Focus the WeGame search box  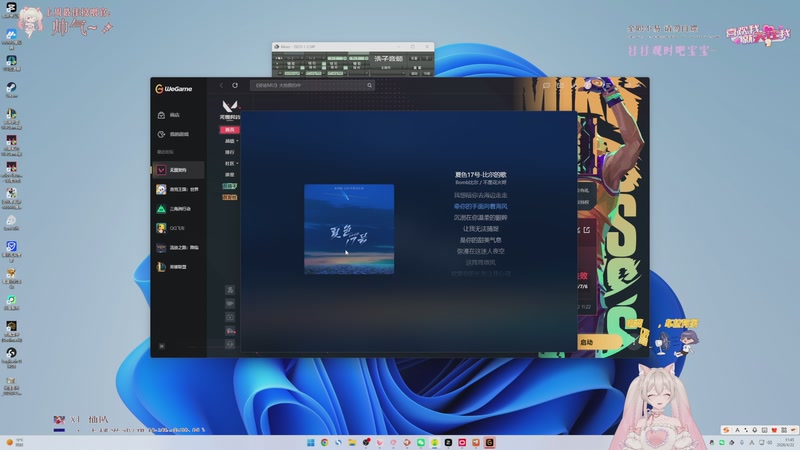tap(312, 85)
